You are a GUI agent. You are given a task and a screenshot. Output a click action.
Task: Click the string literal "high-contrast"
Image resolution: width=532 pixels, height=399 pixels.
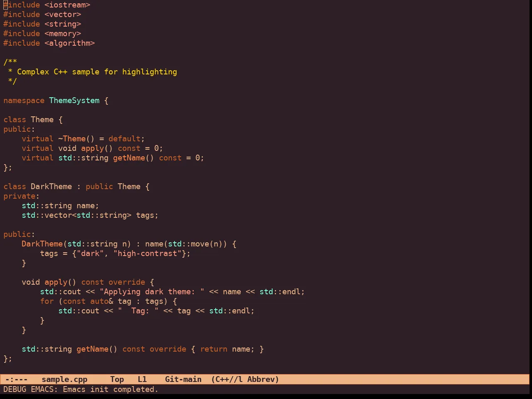coord(147,254)
